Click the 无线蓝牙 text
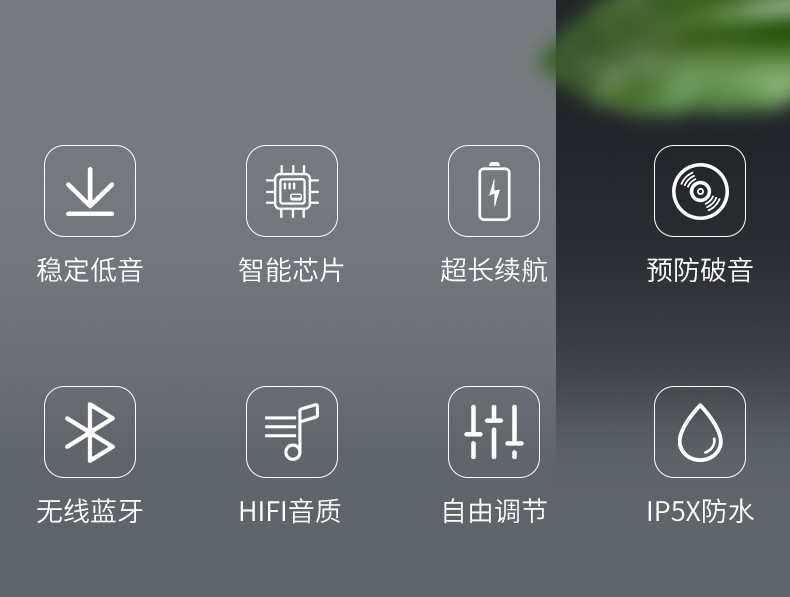Viewport: 790px width, 597px height. (x=90, y=511)
